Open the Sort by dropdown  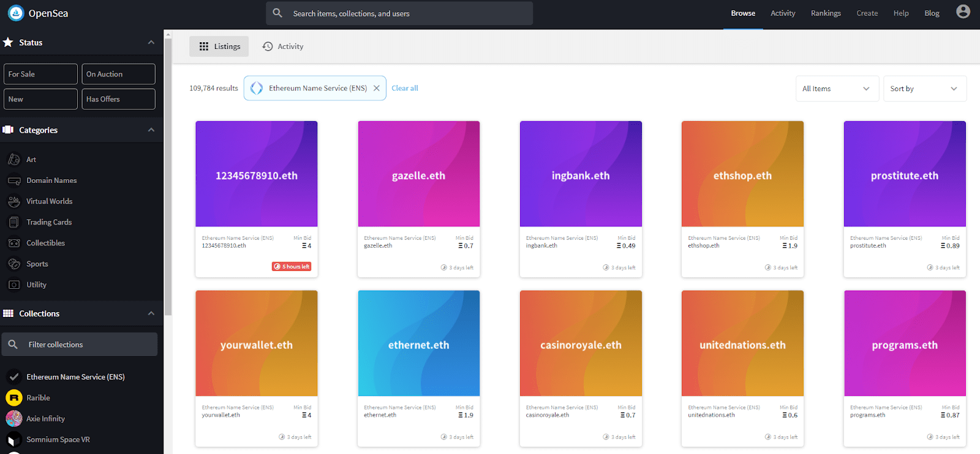[x=925, y=89]
